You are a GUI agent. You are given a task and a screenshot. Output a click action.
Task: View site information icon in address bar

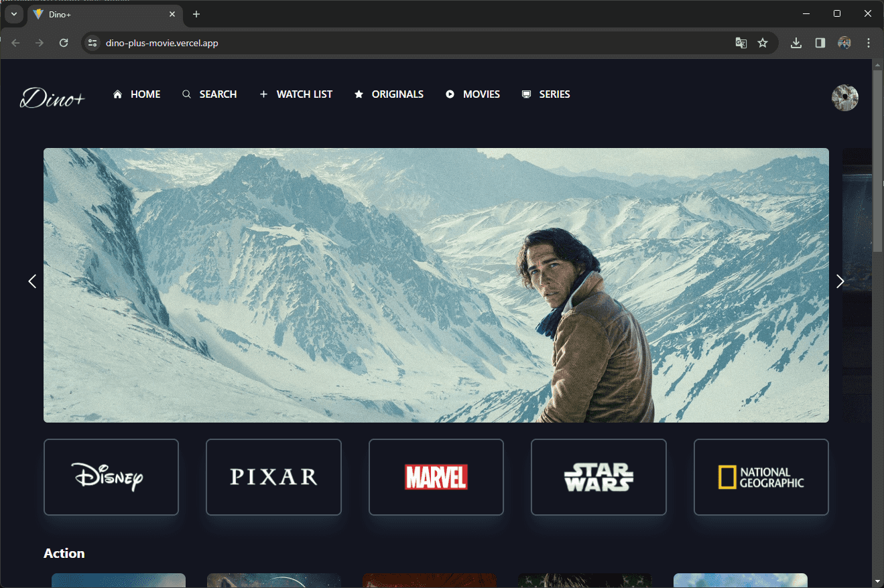click(x=93, y=43)
